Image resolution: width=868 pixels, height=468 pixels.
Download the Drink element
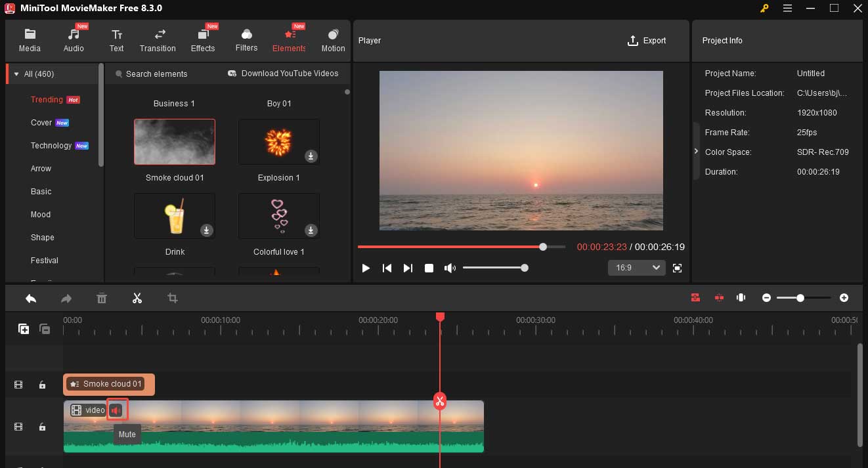tap(206, 230)
